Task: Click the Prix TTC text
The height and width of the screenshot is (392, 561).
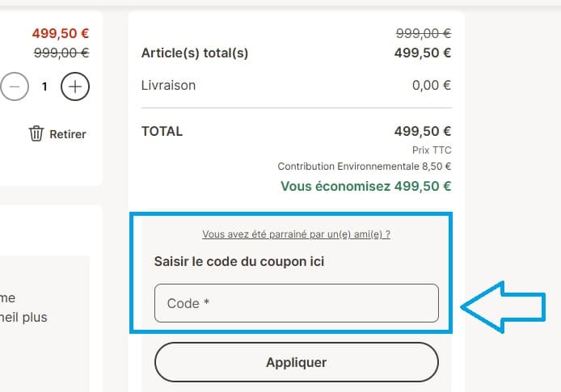Action: [x=431, y=150]
